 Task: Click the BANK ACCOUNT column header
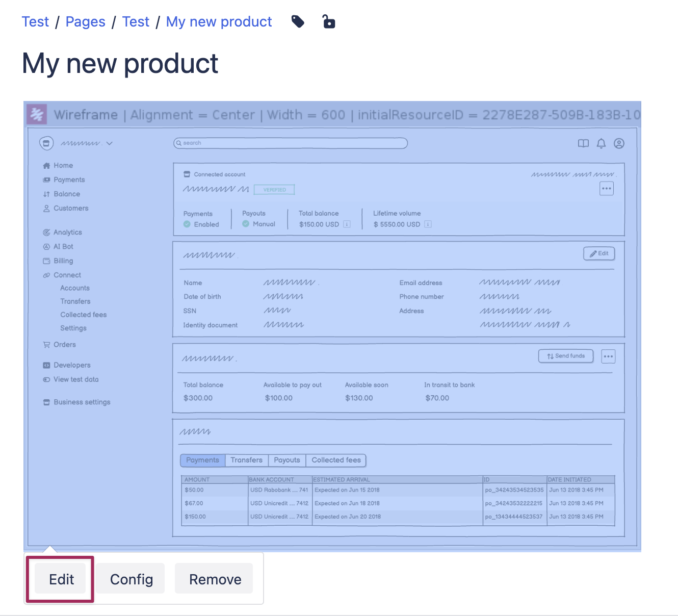coord(280,479)
